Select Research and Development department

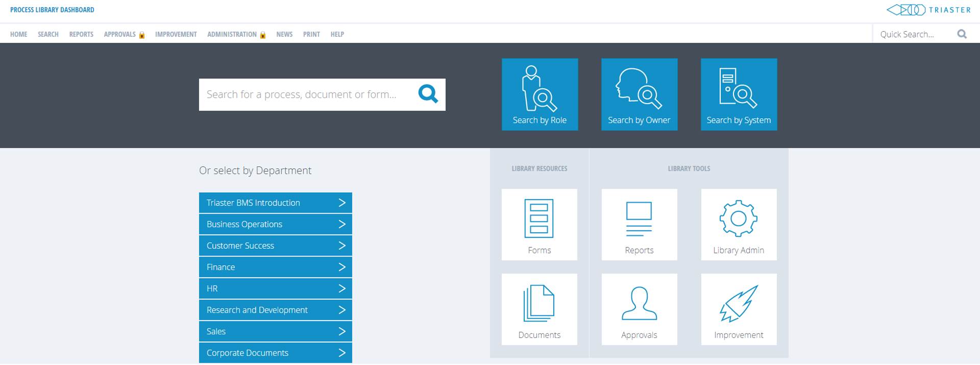click(276, 310)
